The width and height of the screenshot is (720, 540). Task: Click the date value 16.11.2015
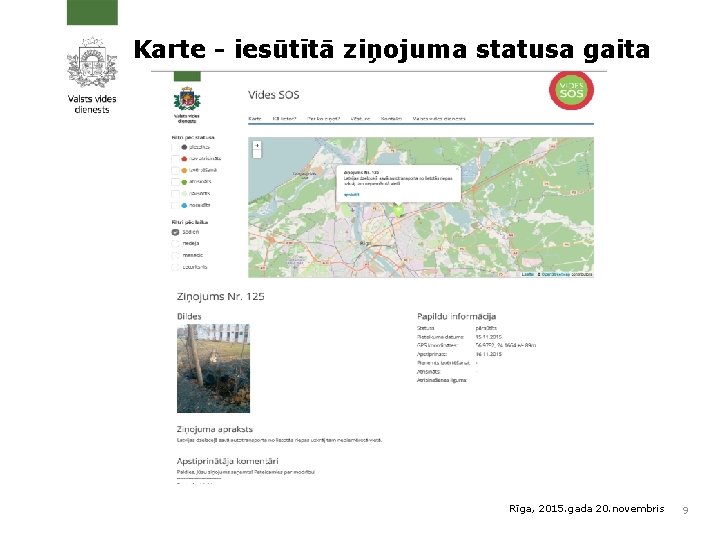point(489,354)
